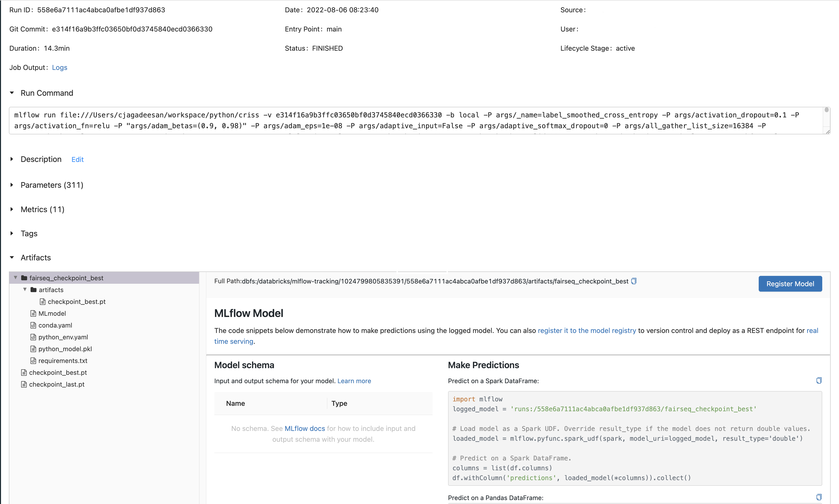Open the python_env.yaml file icon

pyautogui.click(x=33, y=337)
